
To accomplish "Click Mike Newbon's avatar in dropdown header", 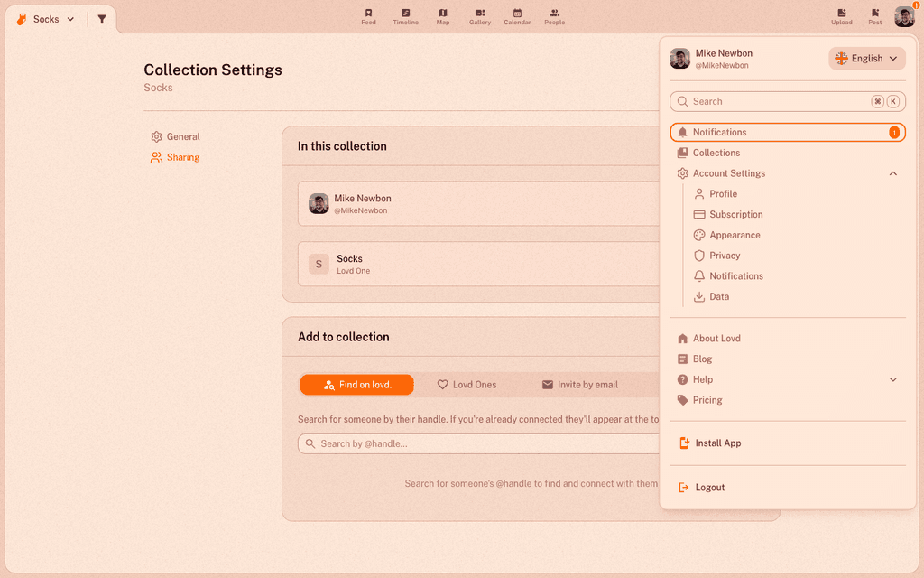I will (x=680, y=59).
